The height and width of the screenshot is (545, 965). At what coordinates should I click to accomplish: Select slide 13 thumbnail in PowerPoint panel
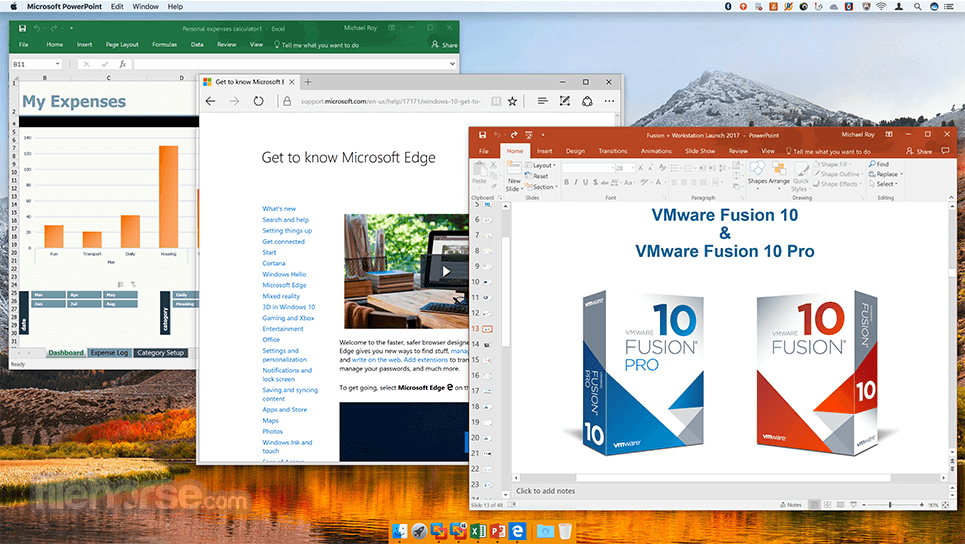tap(487, 329)
